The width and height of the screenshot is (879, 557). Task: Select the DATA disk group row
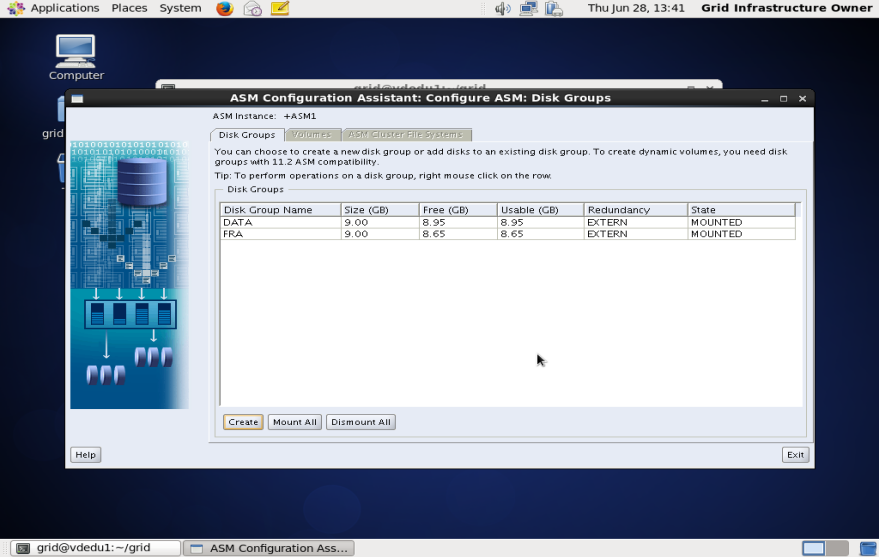[x=507, y=222]
